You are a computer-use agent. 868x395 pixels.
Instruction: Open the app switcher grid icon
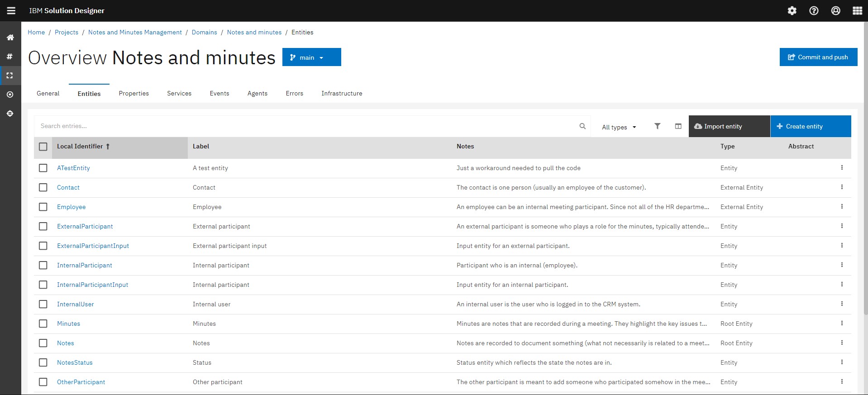point(857,10)
